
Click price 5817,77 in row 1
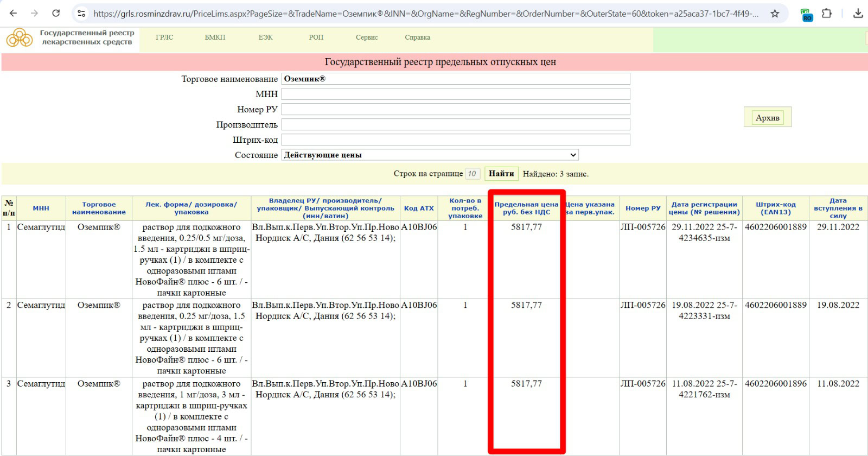coord(526,227)
